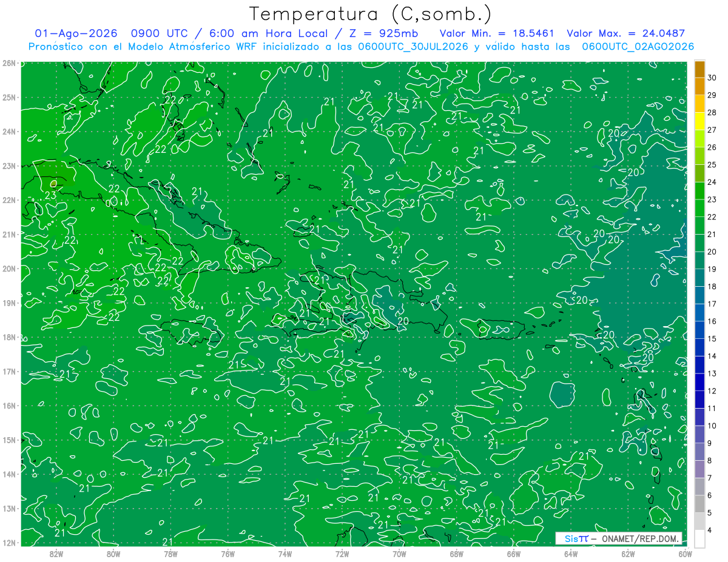Image resolution: width=728 pixels, height=562 pixels.
Task: Click color scale value "4"
Action: tap(710, 530)
